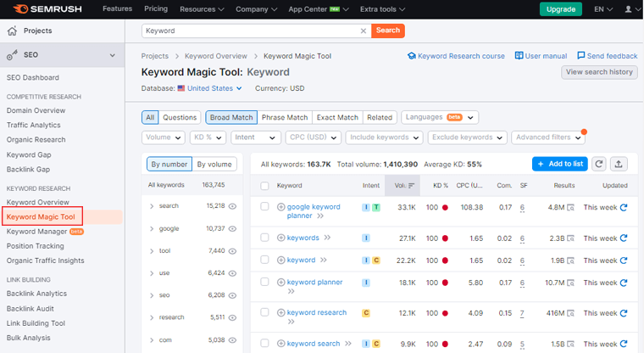Select the Questions tab
This screenshot has width=644, height=353.
point(180,117)
